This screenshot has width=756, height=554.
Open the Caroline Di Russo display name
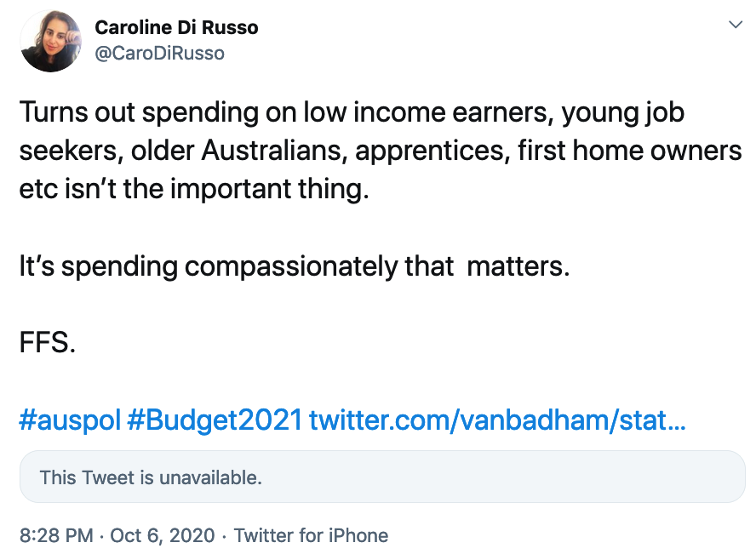click(176, 28)
